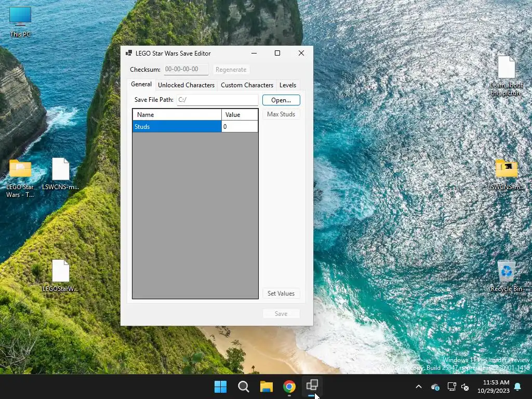Screen dimensions: 532x399
Task: Open the notification bell
Action: click(518, 387)
